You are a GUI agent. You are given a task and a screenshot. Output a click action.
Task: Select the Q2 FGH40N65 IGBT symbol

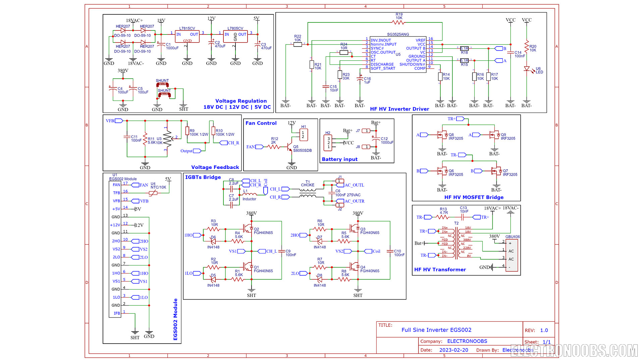(x=249, y=228)
